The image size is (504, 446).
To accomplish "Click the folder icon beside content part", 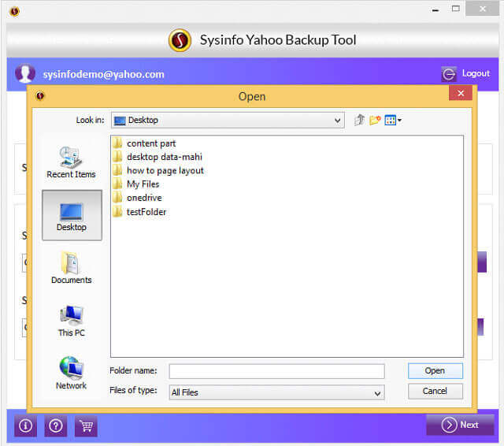I will tap(117, 143).
